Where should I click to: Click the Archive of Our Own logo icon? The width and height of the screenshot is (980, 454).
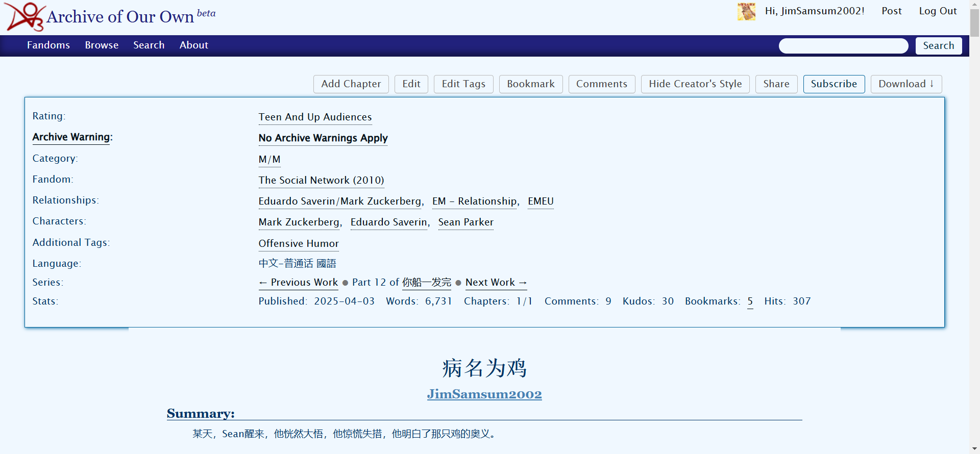tap(24, 16)
